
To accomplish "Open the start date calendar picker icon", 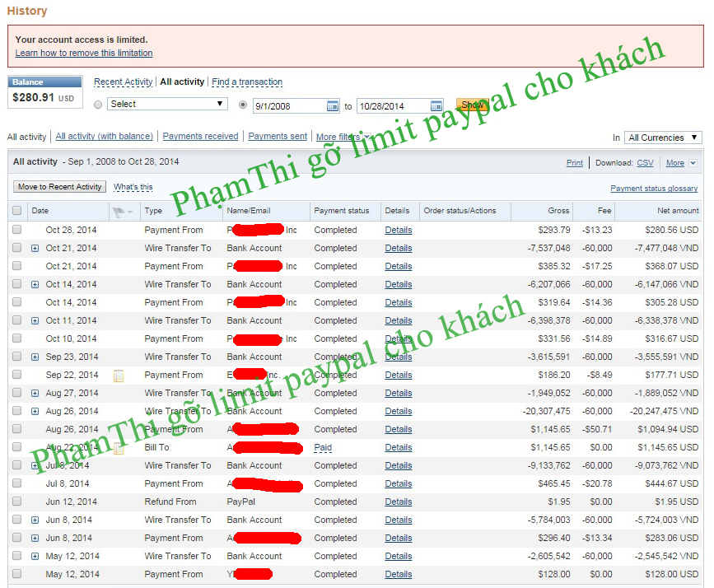I will [x=333, y=106].
